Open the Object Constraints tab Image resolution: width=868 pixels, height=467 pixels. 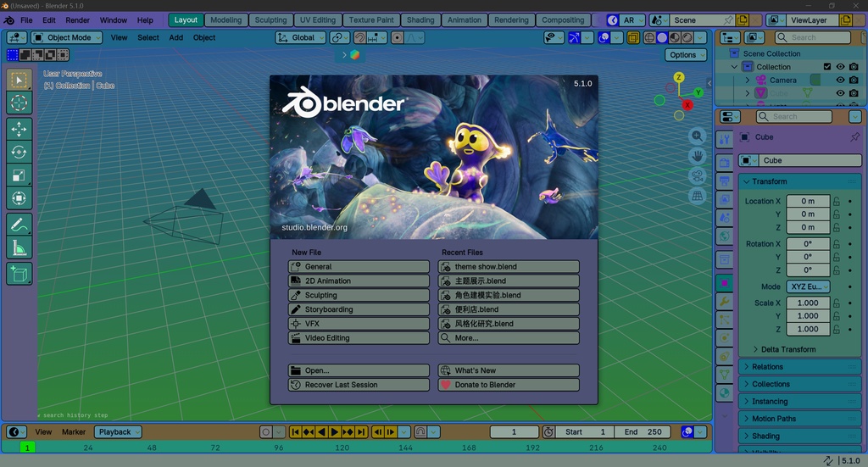pyautogui.click(x=725, y=356)
